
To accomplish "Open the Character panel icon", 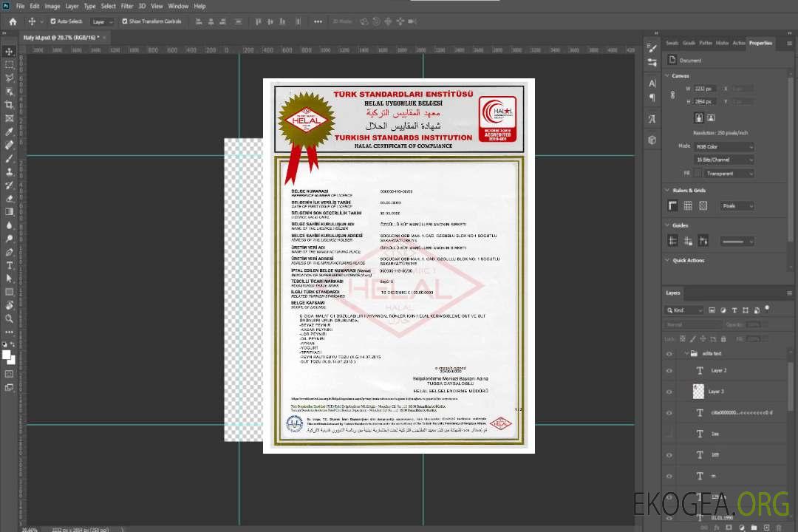I will coord(652,83).
